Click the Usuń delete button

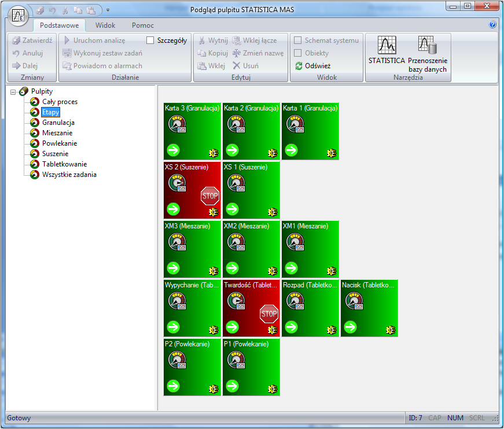coord(245,66)
